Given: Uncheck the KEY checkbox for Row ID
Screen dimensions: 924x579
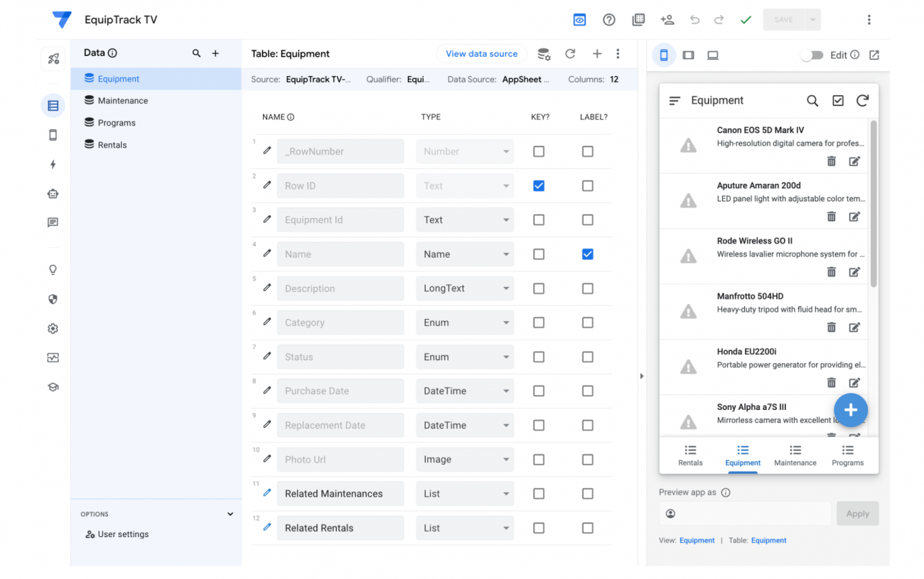Looking at the screenshot, I should point(539,185).
